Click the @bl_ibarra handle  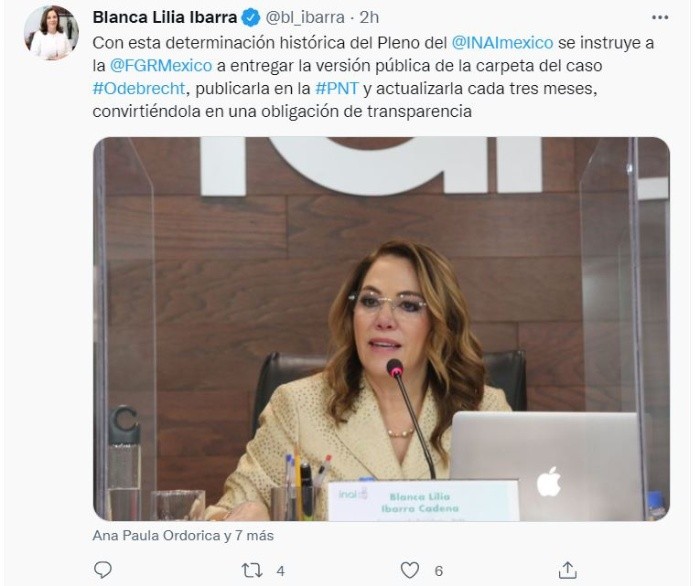click(305, 18)
